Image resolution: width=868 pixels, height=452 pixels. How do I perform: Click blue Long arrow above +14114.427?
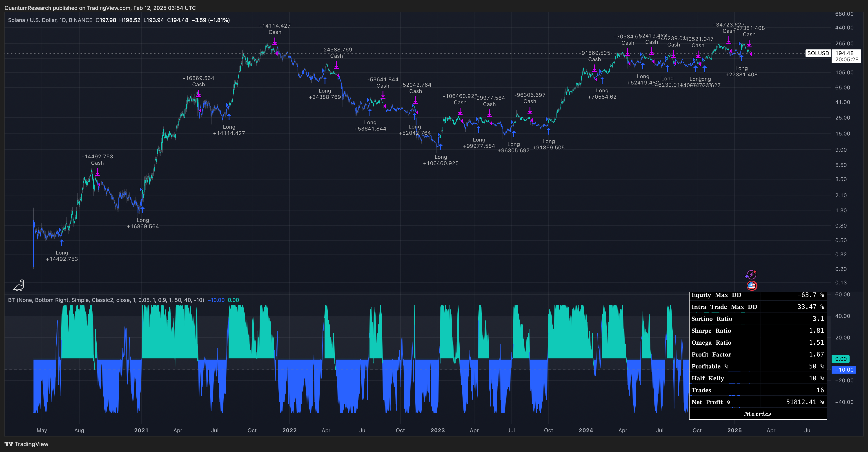click(229, 117)
